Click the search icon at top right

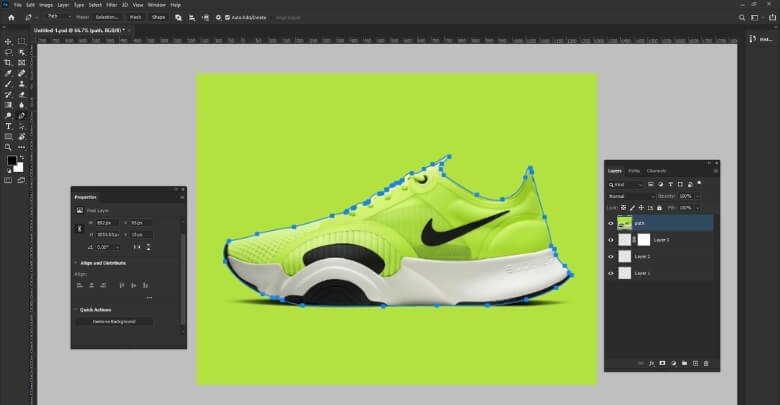[x=742, y=17]
